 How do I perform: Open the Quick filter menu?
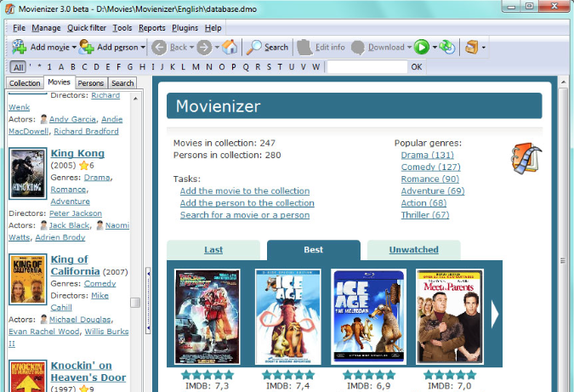click(x=87, y=28)
